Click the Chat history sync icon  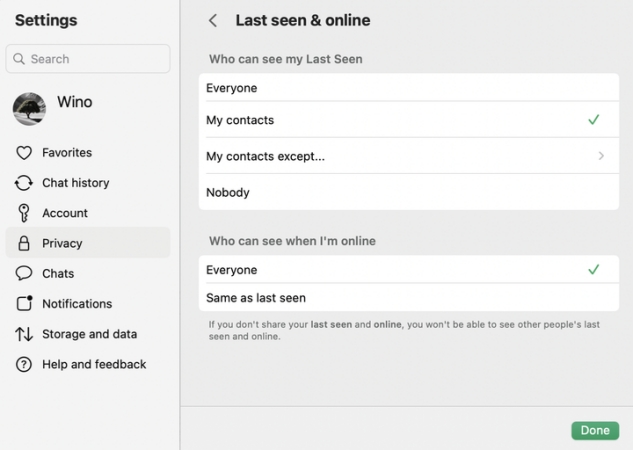(24, 183)
